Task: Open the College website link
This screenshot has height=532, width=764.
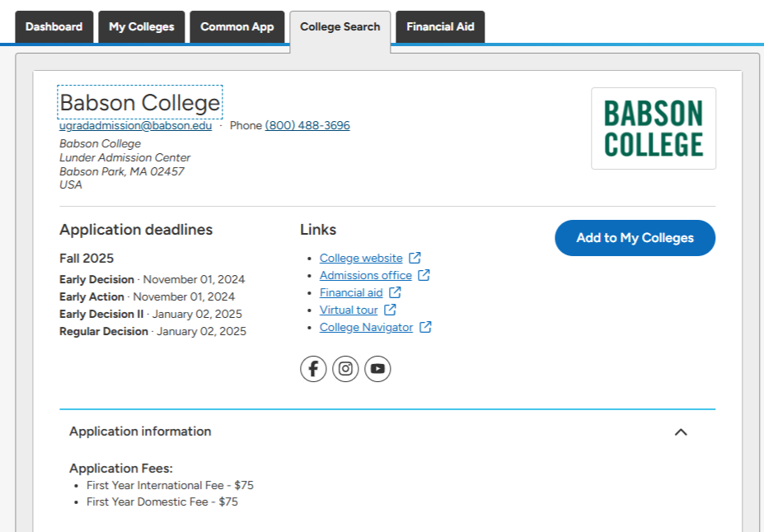Action: [361, 258]
